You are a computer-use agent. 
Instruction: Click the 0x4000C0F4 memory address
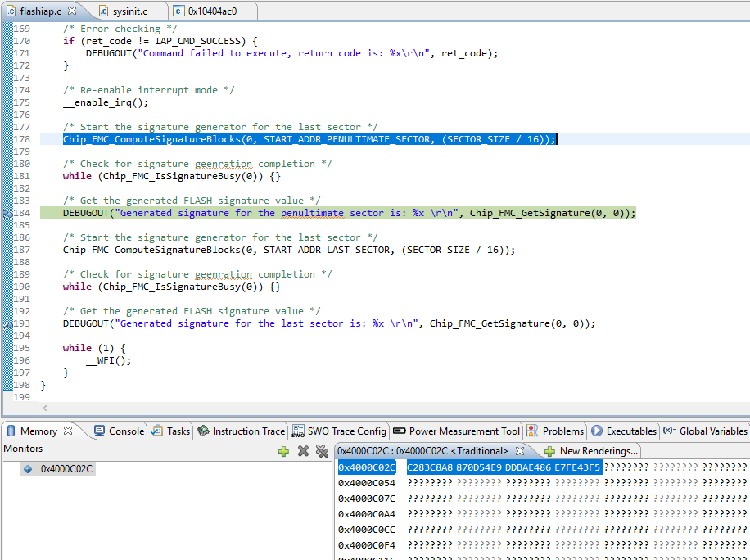point(367,545)
